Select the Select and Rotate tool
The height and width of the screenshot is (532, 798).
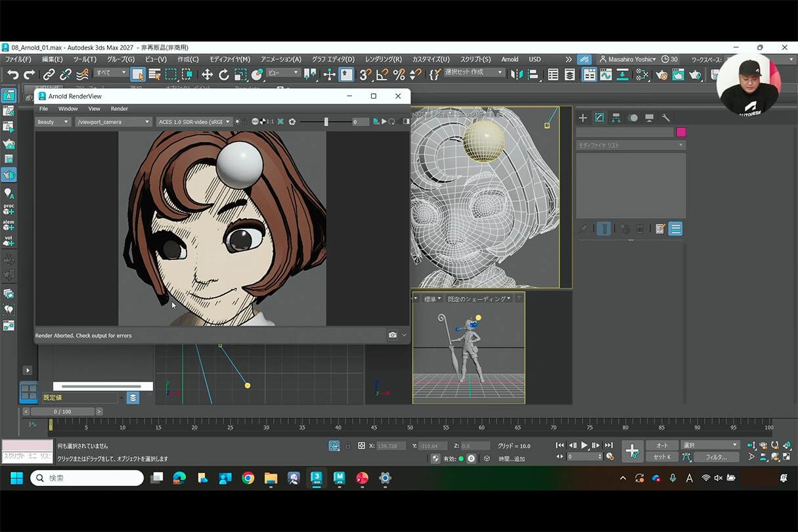click(x=224, y=74)
